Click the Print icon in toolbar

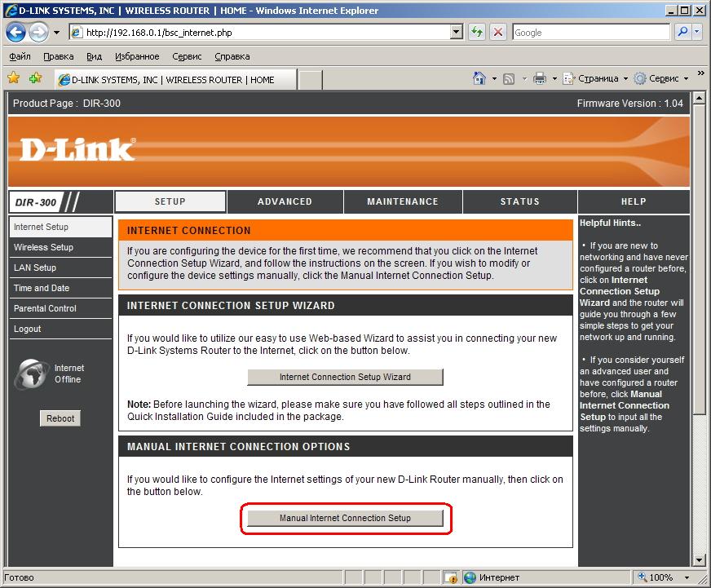coord(539,78)
